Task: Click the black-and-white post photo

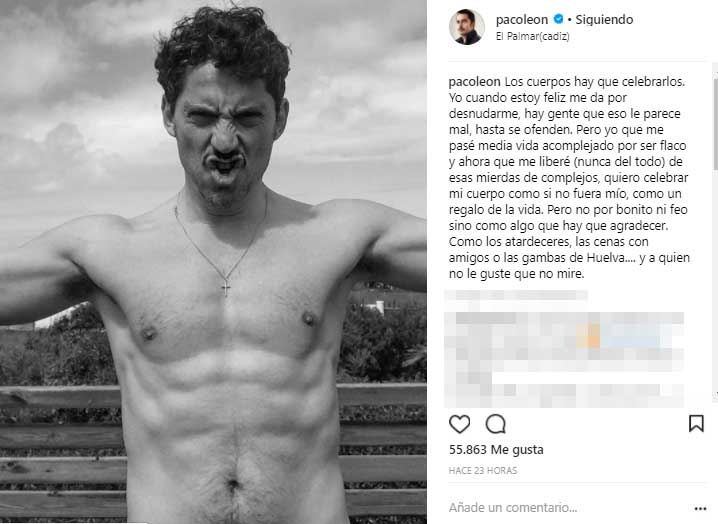Action: tap(213, 262)
